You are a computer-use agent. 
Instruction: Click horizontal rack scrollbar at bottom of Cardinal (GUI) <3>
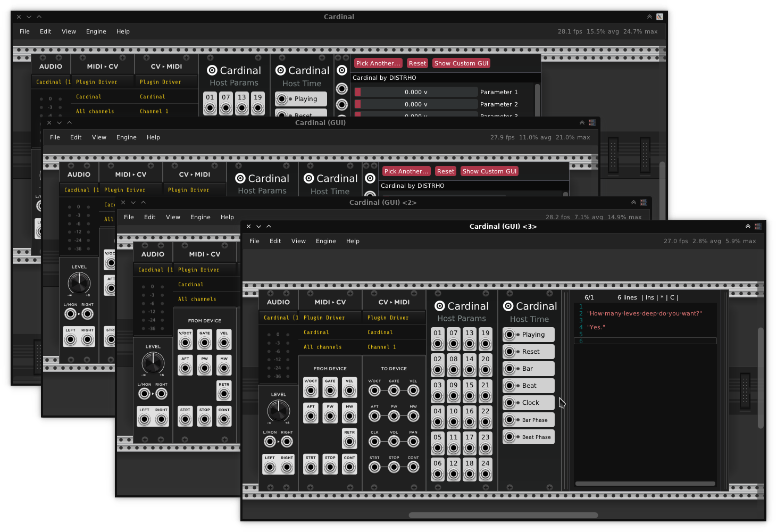coord(503,515)
